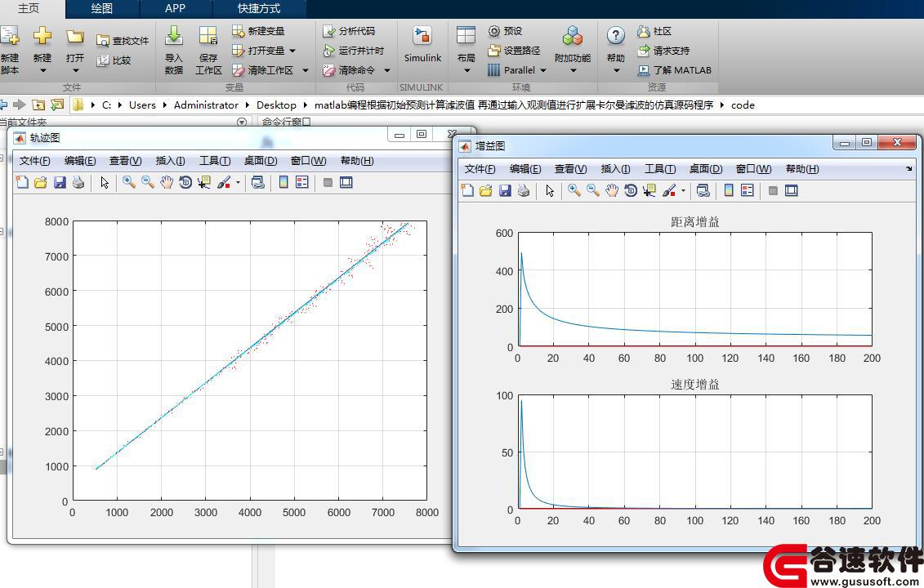Click the browse for folder icon
This screenshot has height=588, width=924.
point(57,105)
